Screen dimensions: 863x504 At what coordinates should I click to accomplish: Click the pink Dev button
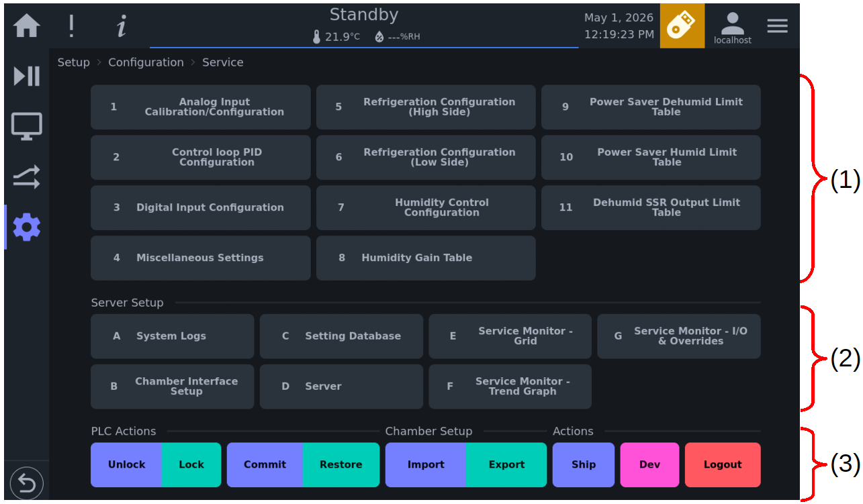649,464
